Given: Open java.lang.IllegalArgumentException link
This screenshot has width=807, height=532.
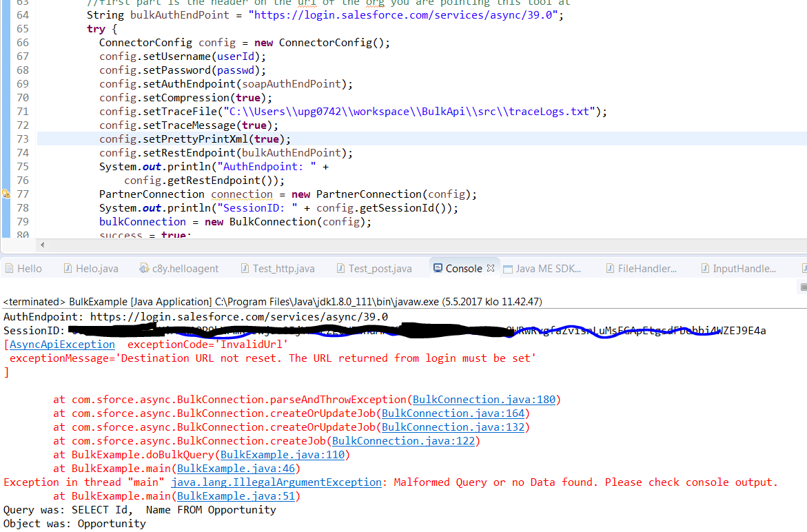Looking at the screenshot, I should 276,482.
